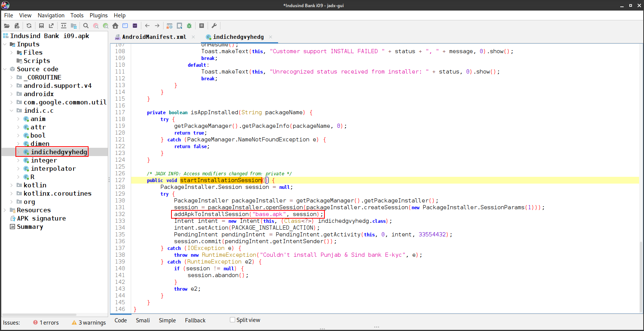Screen dimensions: 644x331
Task: Open Comment search green magnifier icon
Action: 106,26
